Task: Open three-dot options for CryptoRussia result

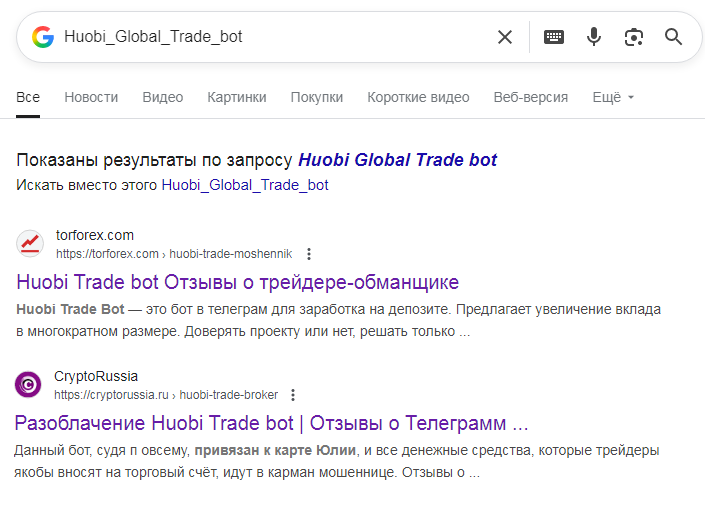Action: (293, 395)
